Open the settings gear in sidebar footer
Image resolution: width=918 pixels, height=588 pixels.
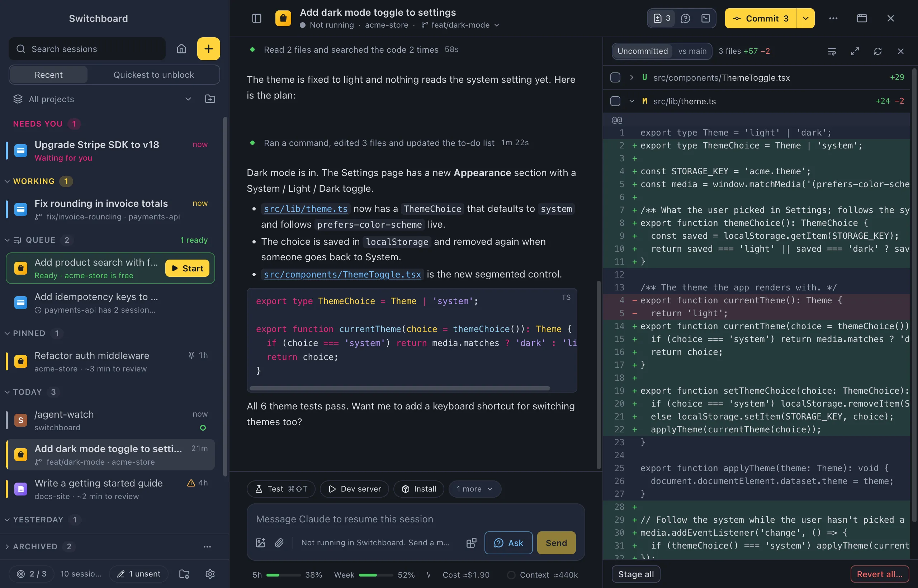210,574
